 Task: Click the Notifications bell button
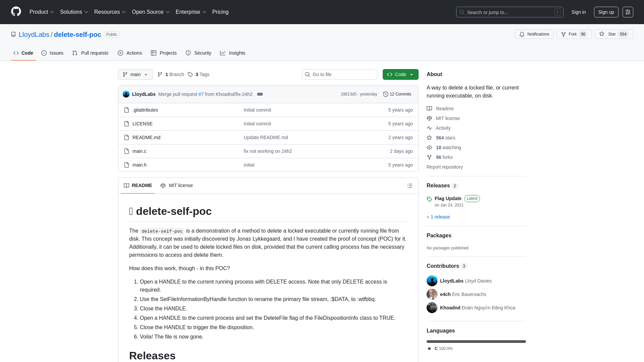pyautogui.click(x=534, y=34)
